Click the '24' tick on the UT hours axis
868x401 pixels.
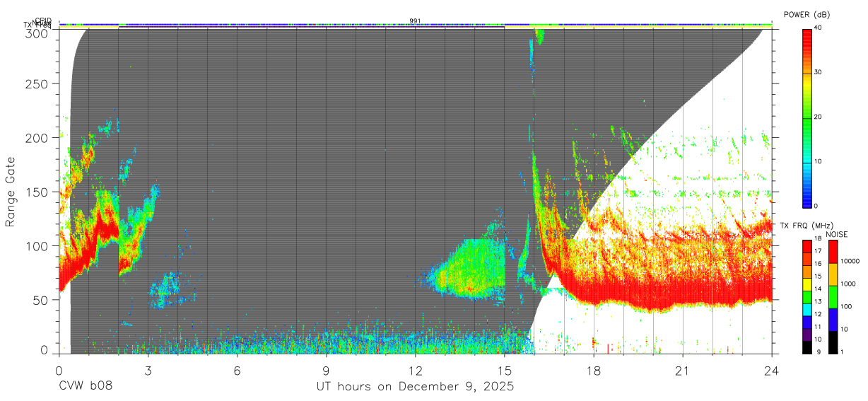click(x=771, y=371)
